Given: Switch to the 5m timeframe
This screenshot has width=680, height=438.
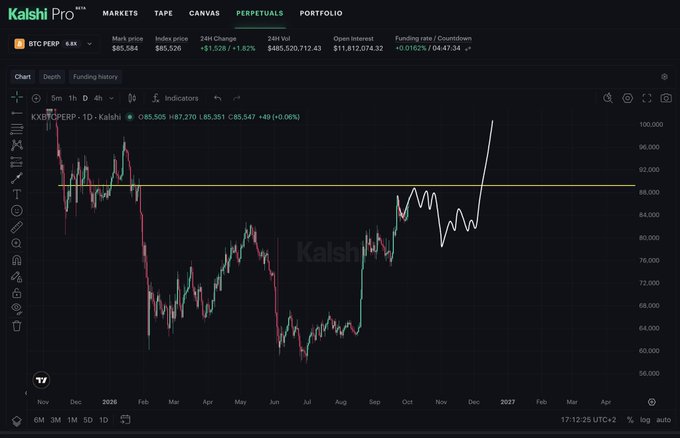Looking at the screenshot, I should pyautogui.click(x=56, y=98).
